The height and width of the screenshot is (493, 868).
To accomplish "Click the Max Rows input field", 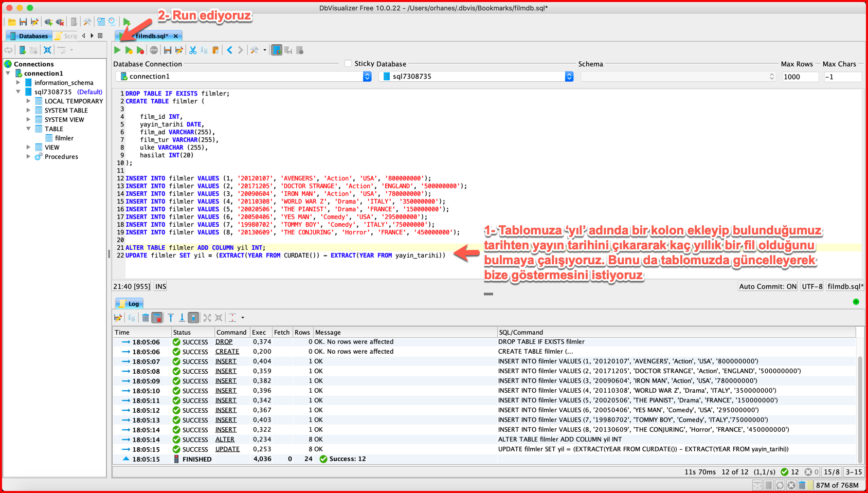I will (800, 77).
